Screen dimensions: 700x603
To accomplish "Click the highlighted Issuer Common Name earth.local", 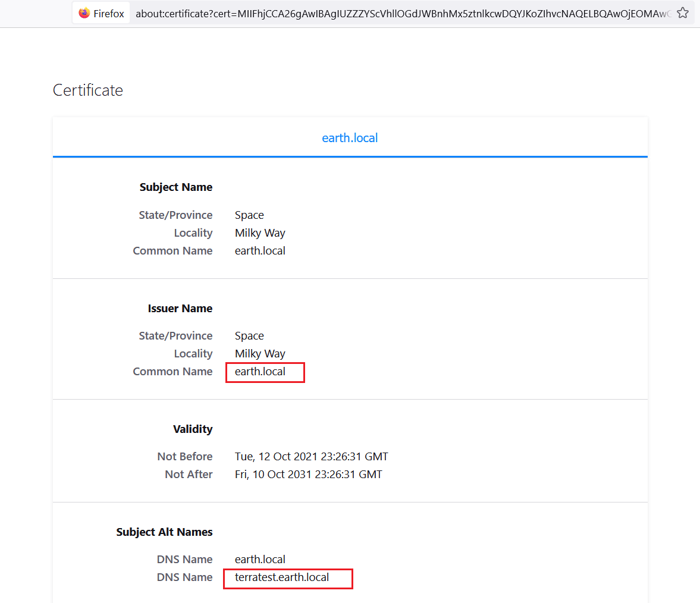I will click(x=260, y=372).
